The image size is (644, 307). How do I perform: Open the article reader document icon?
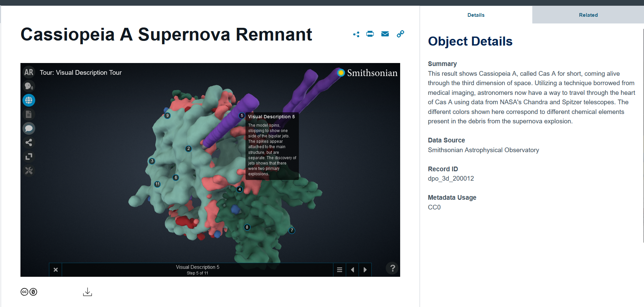tap(29, 114)
